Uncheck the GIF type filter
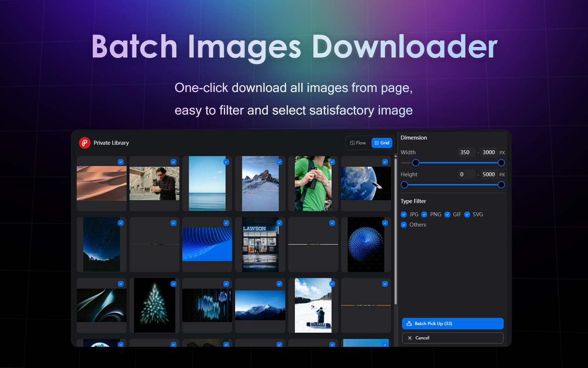588x368 pixels. click(x=447, y=214)
